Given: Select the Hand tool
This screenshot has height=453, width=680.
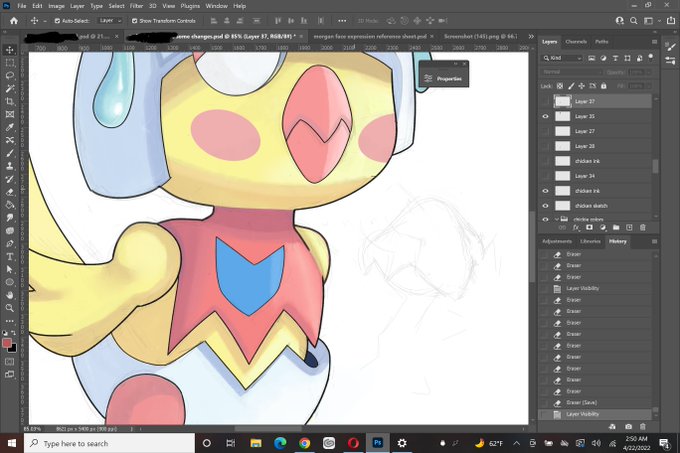Looking at the screenshot, I should pyautogui.click(x=10, y=295).
